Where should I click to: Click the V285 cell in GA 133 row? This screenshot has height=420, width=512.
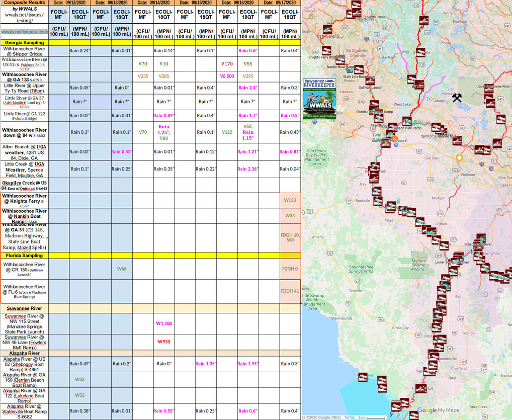point(164,76)
